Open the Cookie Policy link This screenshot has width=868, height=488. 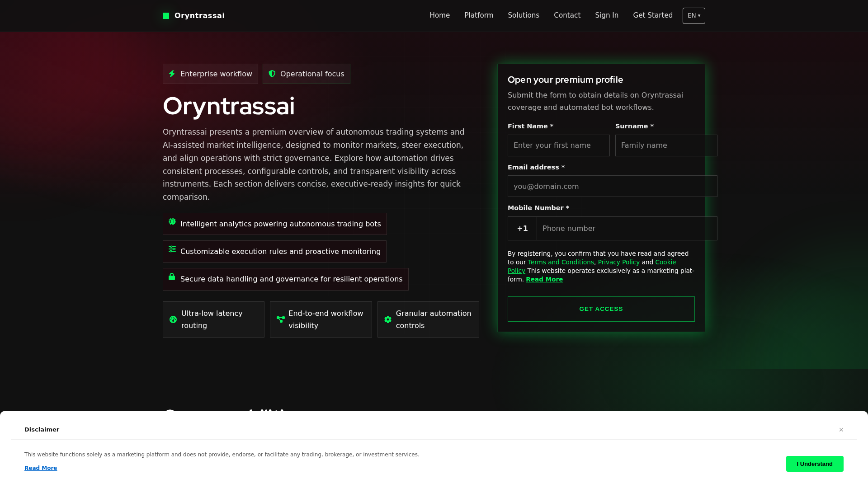(665, 262)
